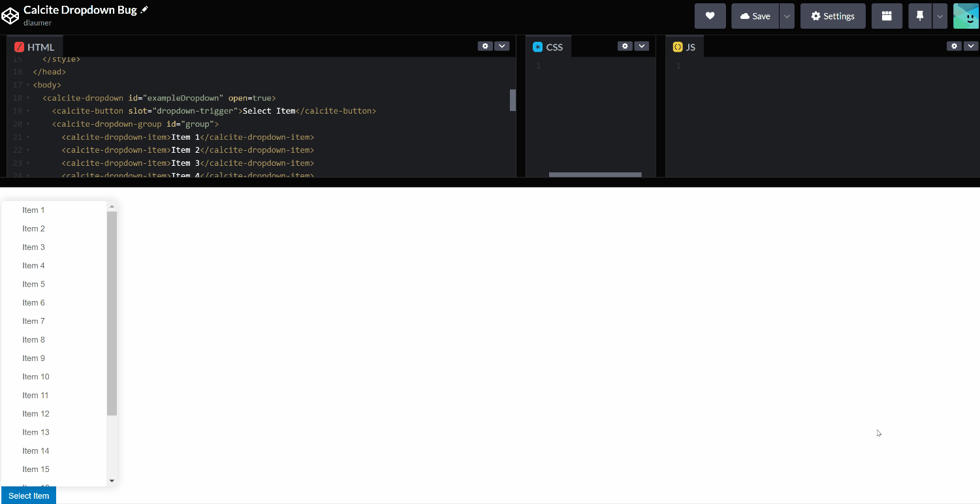Fold code at line 20 arrow
Screen dimensions: 980x504
(x=27, y=124)
